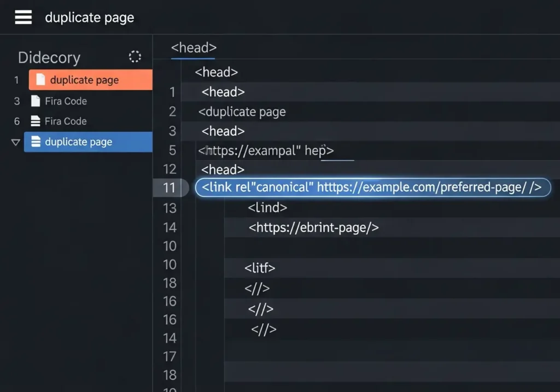
Task: Collapse the triangle beside blue duplicate page
Action: click(15, 142)
